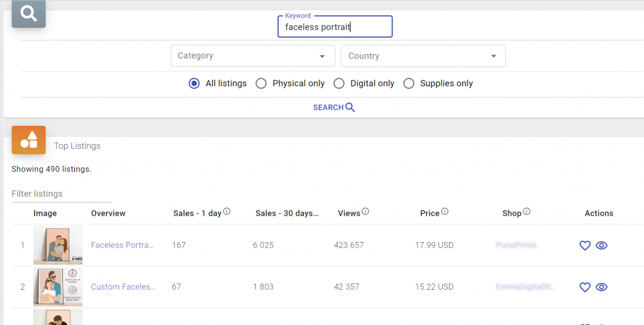Image resolution: width=644 pixels, height=325 pixels.
Task: Click the 17.99 USD price
Action: pyautogui.click(x=434, y=245)
